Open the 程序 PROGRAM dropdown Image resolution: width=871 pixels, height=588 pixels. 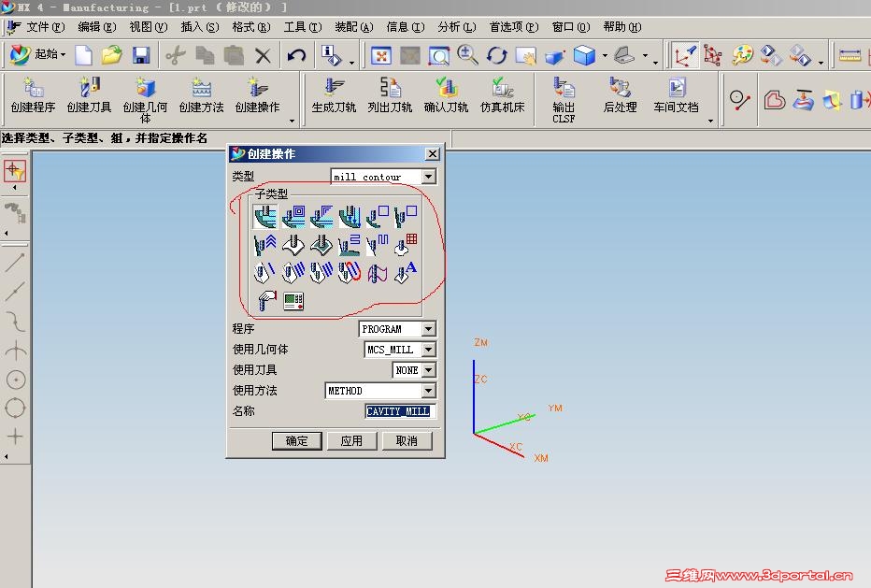pos(428,329)
